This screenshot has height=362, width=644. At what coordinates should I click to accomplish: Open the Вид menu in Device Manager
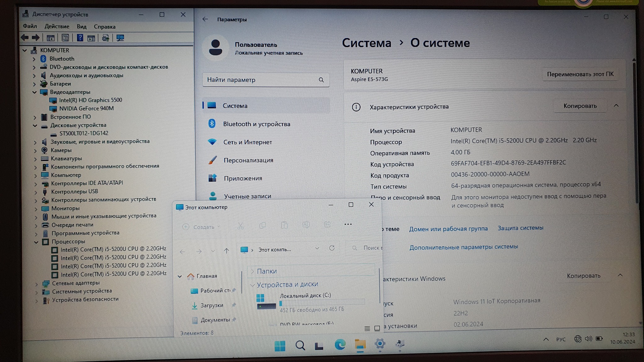[81, 27]
